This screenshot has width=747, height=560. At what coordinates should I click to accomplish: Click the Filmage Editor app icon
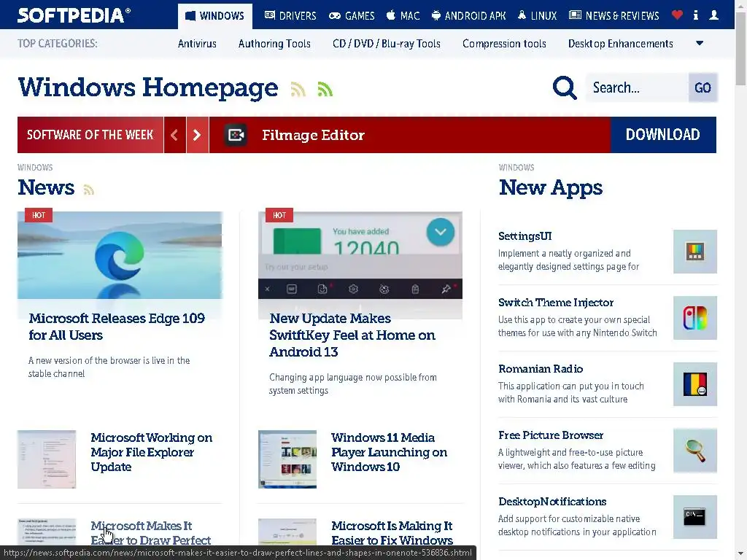(x=236, y=135)
